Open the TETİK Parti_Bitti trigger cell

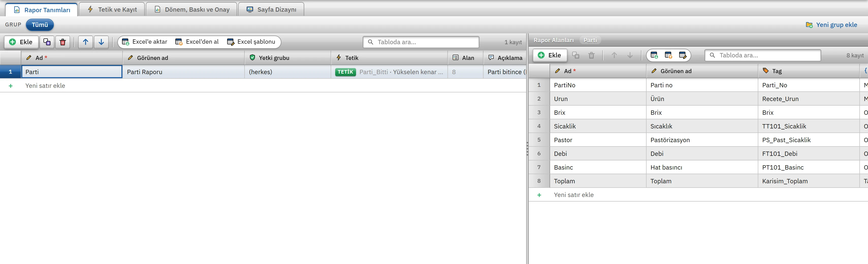[x=389, y=72]
